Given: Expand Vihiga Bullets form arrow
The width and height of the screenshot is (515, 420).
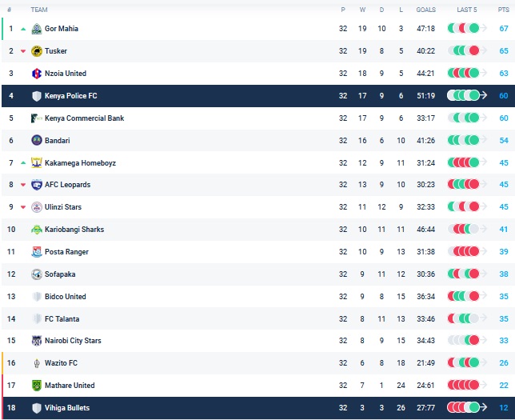Looking at the screenshot, I should tap(484, 408).
